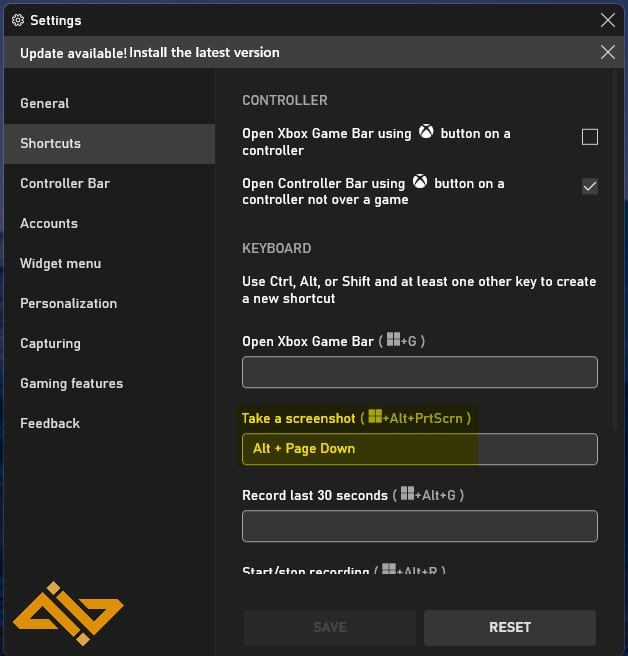This screenshot has width=628, height=656.
Task: Open the Feedback section
Action: 109,423
